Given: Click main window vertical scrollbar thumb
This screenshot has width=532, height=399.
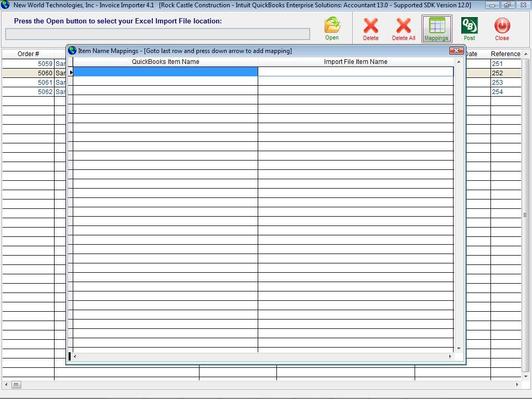Looking at the screenshot, I should tap(526, 215).
